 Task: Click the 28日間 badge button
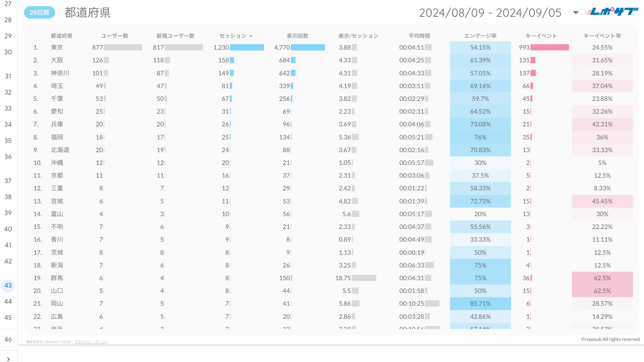pyautogui.click(x=39, y=13)
